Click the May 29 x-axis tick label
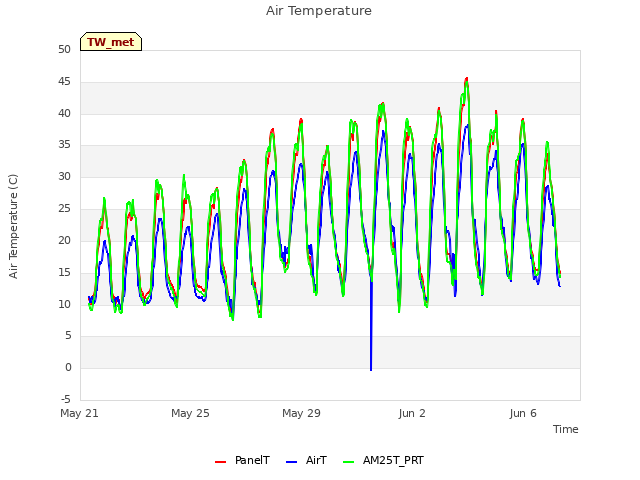Image resolution: width=640 pixels, height=480 pixels. 301,413
